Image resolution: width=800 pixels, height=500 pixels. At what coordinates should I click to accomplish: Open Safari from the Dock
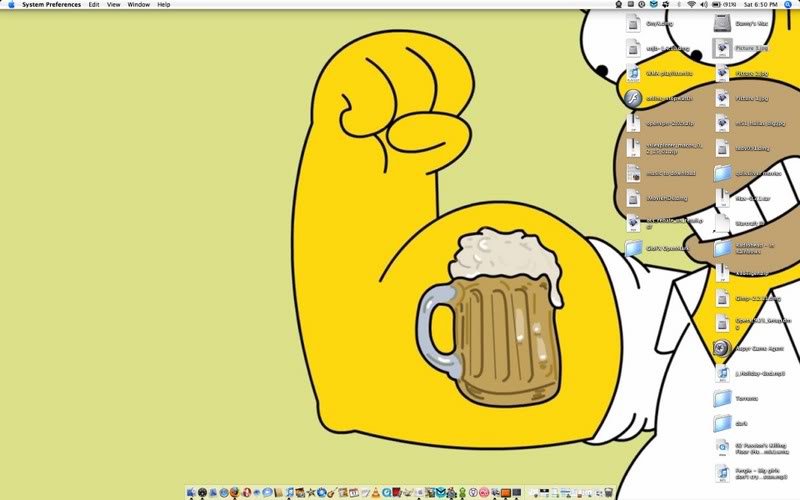point(224,492)
